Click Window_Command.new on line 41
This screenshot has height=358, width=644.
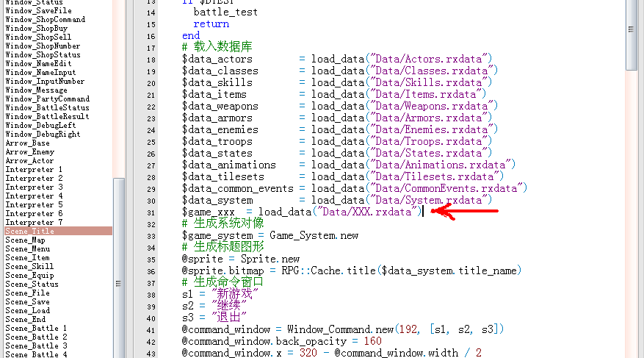341,330
